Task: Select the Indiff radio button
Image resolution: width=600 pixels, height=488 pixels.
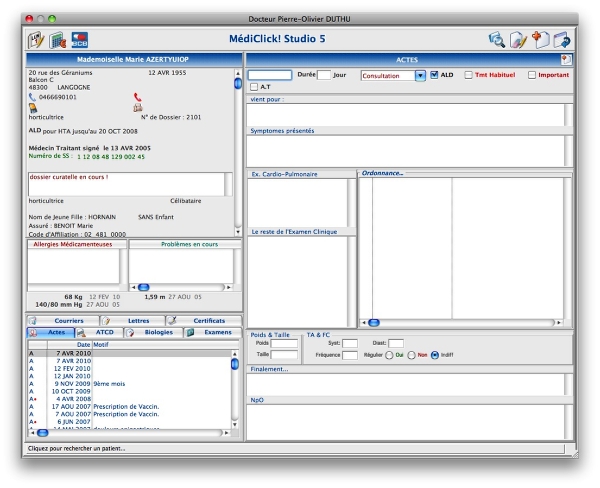Action: pyautogui.click(x=435, y=355)
